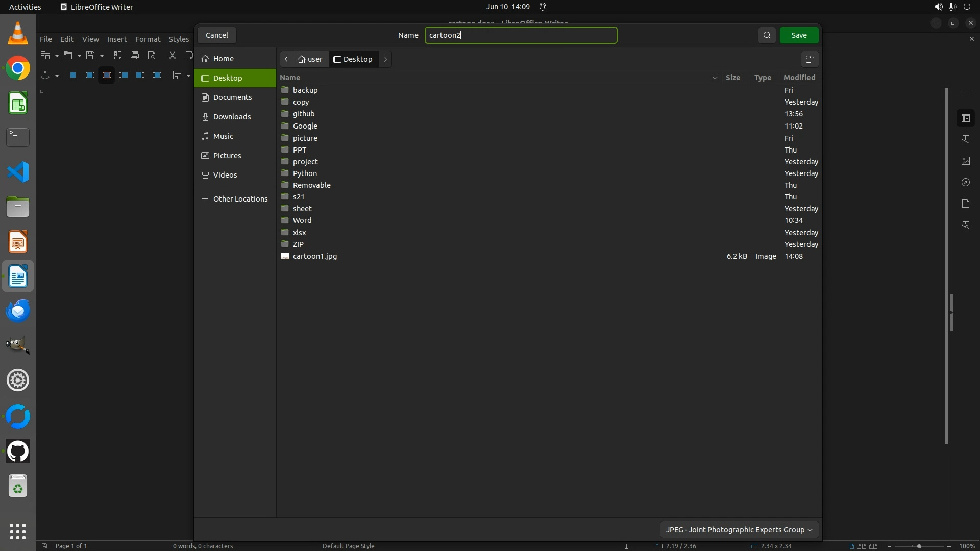The width and height of the screenshot is (980, 551).
Task: Cancel the save dialog
Action: 217,35
